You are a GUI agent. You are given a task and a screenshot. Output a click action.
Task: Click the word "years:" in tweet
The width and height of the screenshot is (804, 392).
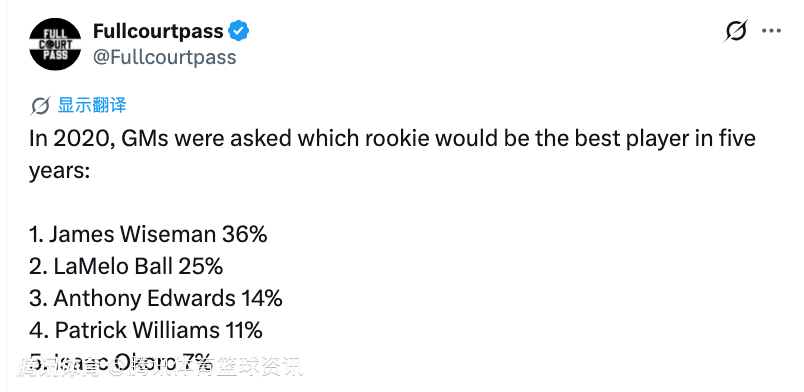[59, 171]
